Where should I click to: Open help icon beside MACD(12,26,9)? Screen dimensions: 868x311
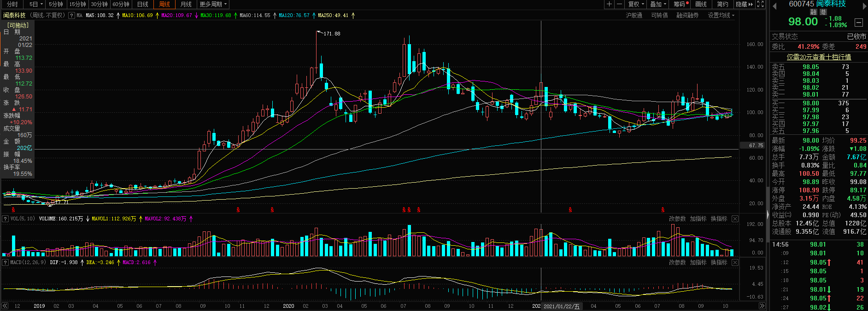(x=6, y=262)
